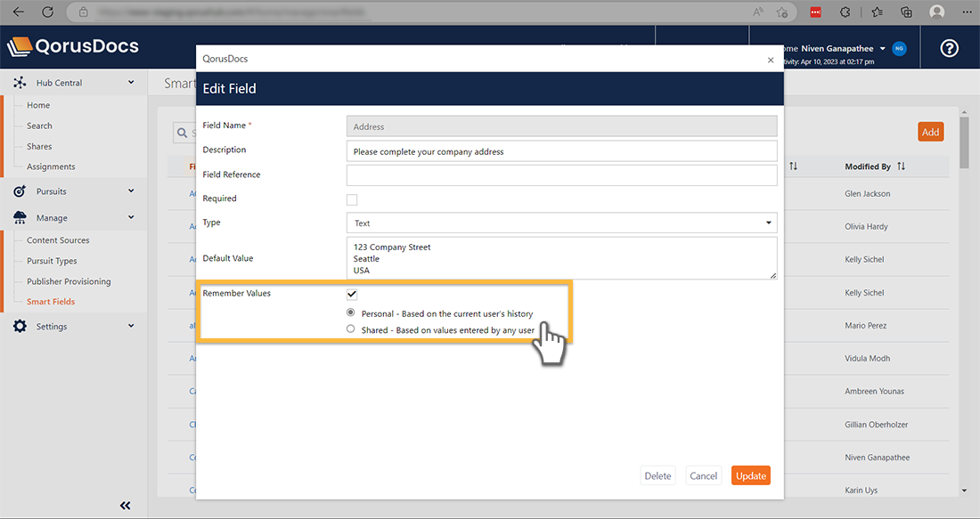Click the help question mark icon
This screenshot has height=519, width=980.
coord(949,48)
